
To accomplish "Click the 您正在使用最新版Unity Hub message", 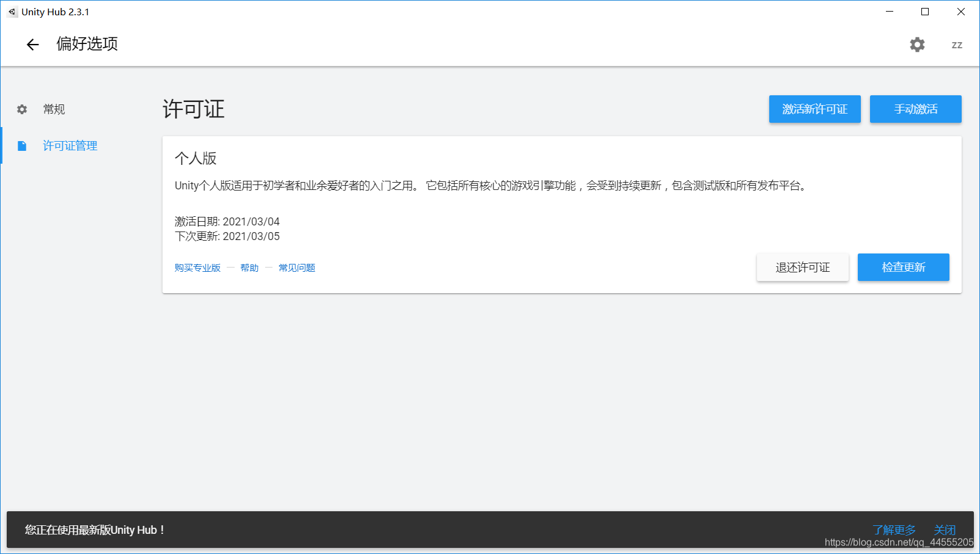I will coord(95,530).
